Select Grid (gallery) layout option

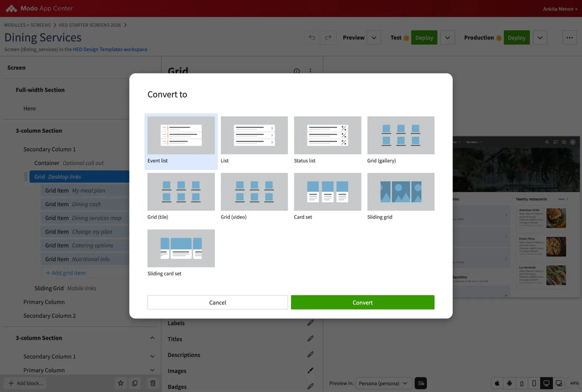(400, 135)
